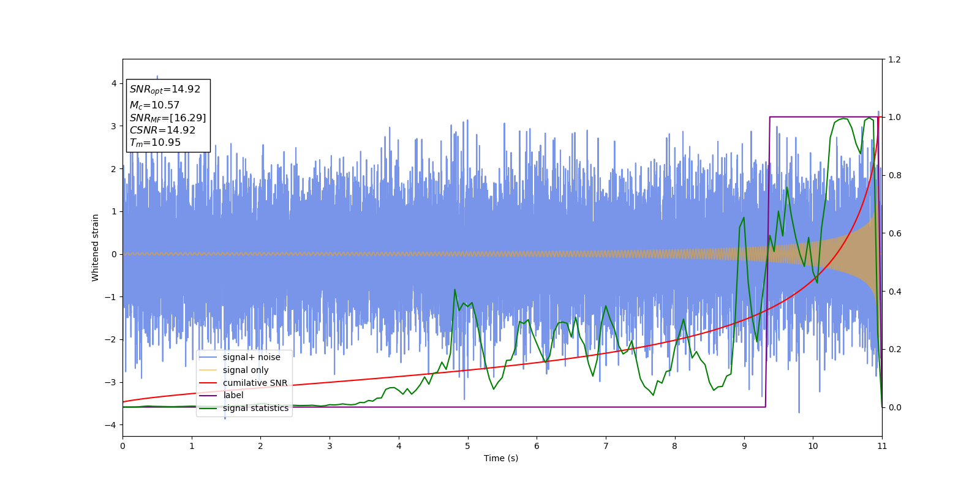Click right axis tick label 1.2
The height and width of the screenshot is (490, 980).
(894, 59)
